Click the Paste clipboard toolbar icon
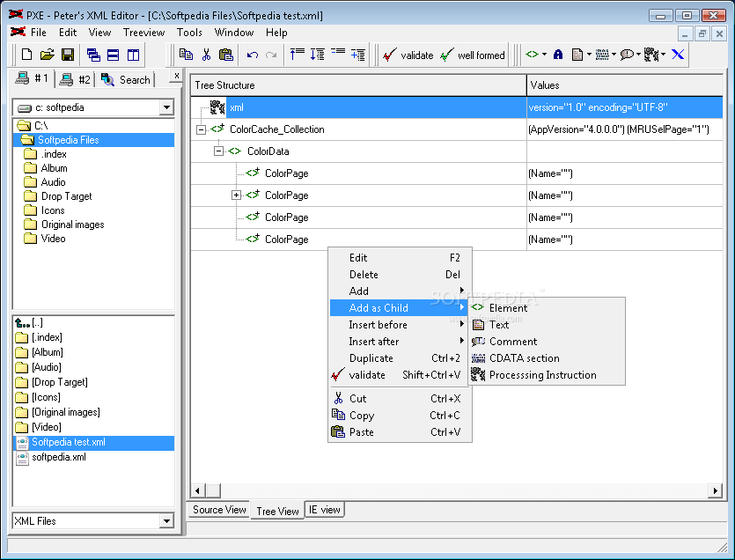Viewport: 735px width, 560px height. coord(226,55)
